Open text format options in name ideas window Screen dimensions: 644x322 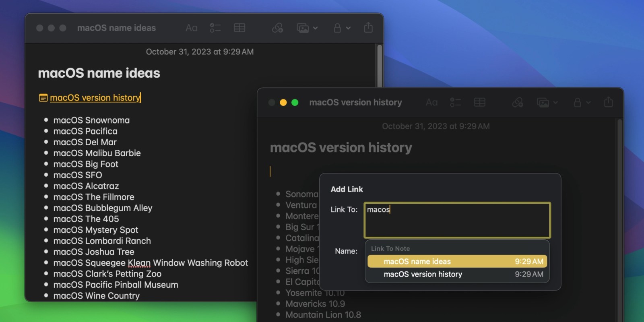(191, 28)
